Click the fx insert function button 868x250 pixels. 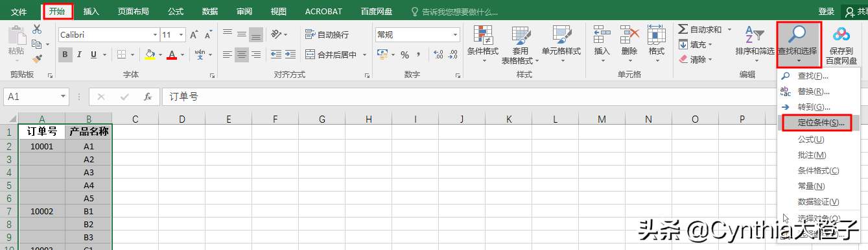click(x=148, y=97)
